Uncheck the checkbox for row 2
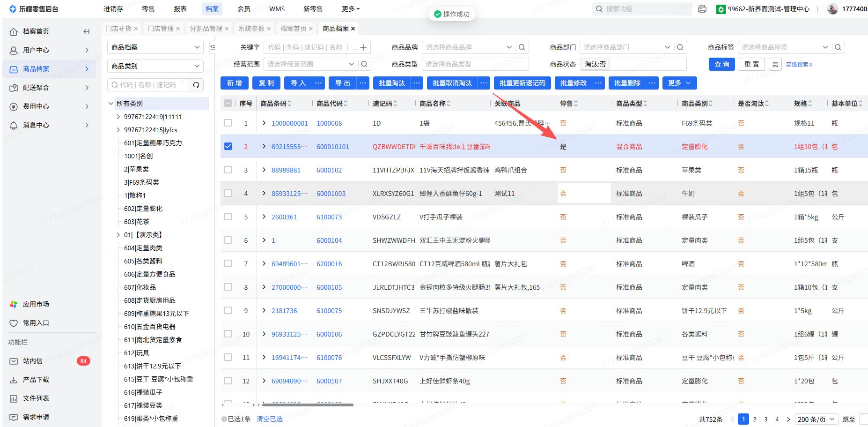The width and height of the screenshot is (868, 427). pyautogui.click(x=228, y=146)
